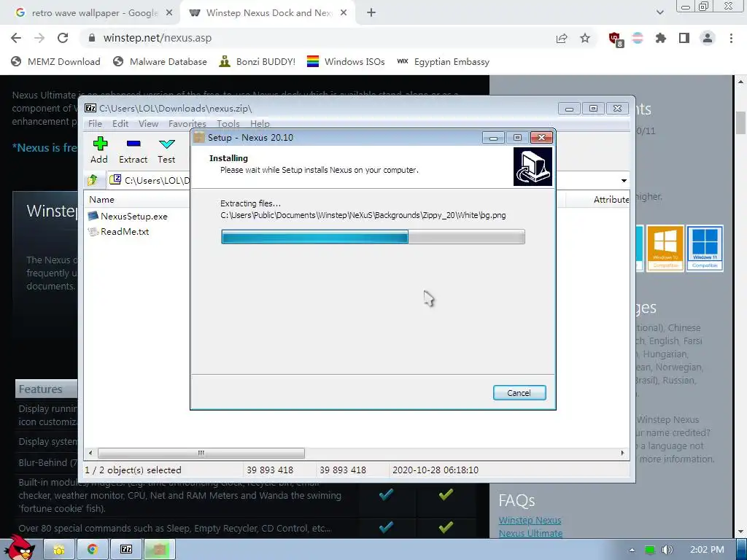Open the 7-Zip address path dropdown

pyautogui.click(x=624, y=181)
